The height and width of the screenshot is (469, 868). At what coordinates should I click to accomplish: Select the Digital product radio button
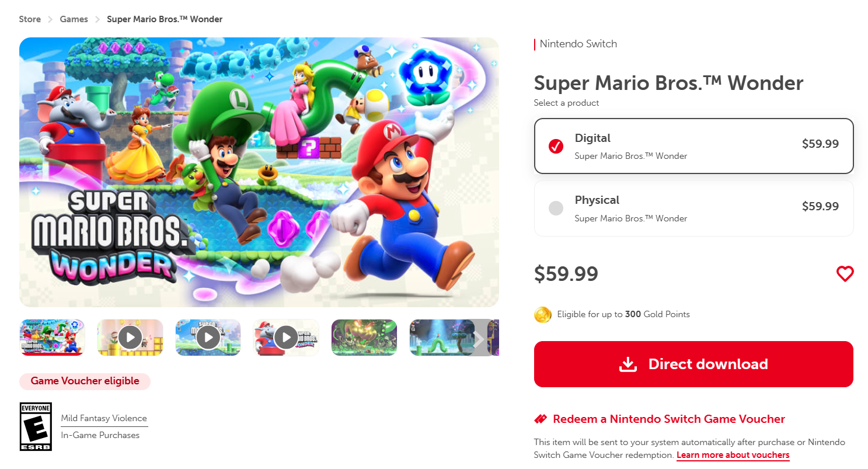click(x=556, y=146)
